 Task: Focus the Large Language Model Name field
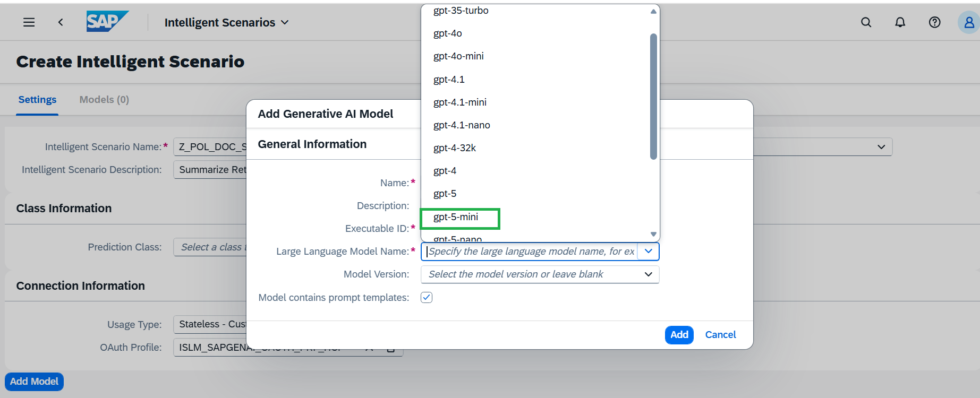tap(530, 252)
